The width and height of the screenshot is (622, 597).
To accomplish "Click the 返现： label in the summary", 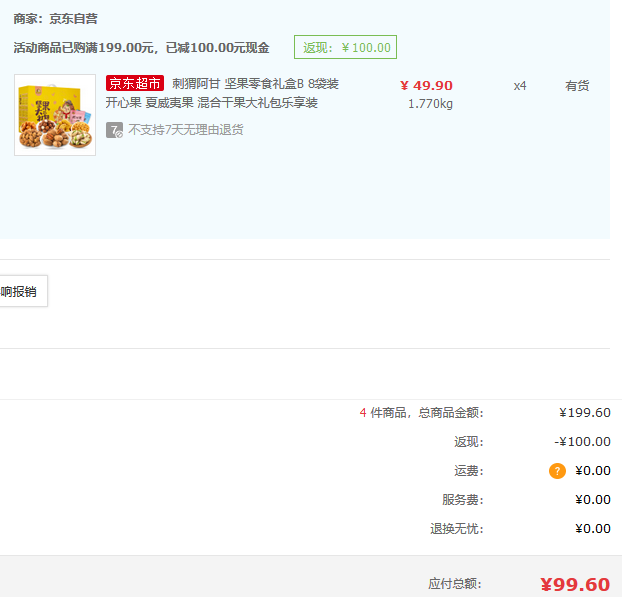I will (x=469, y=442).
